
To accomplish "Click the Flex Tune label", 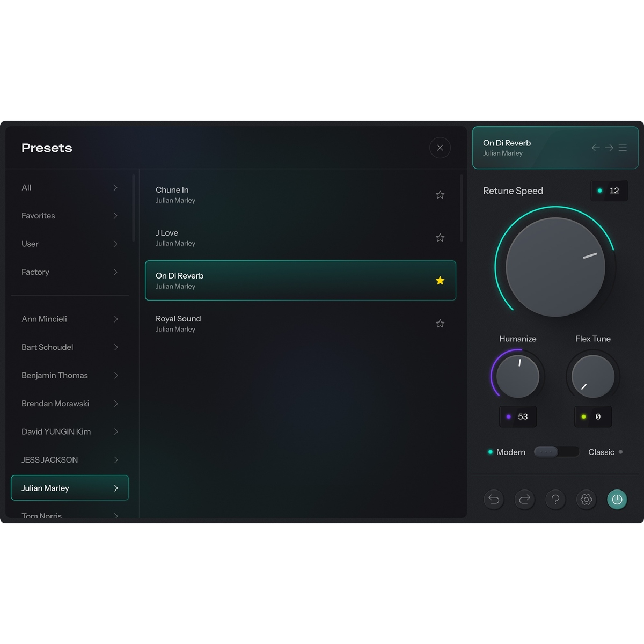I will 593,339.
